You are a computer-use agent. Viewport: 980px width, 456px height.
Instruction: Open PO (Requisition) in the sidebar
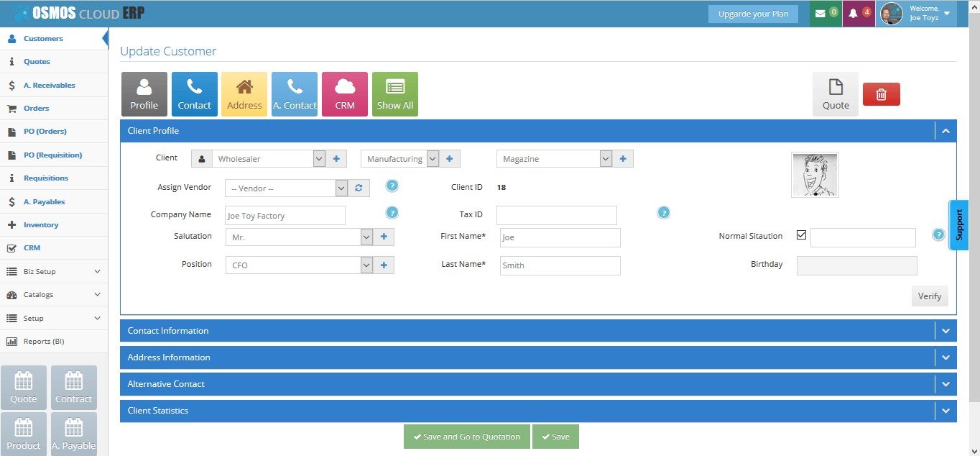coord(54,155)
